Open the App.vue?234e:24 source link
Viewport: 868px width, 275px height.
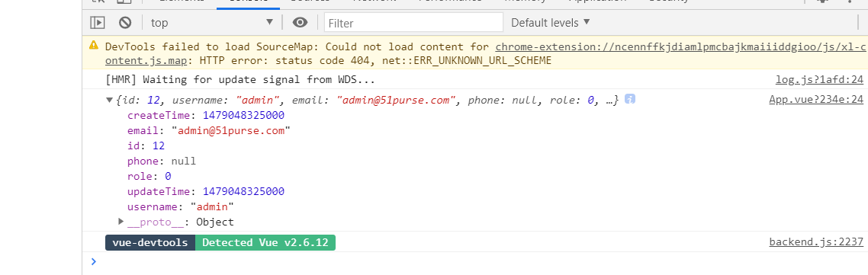(816, 100)
